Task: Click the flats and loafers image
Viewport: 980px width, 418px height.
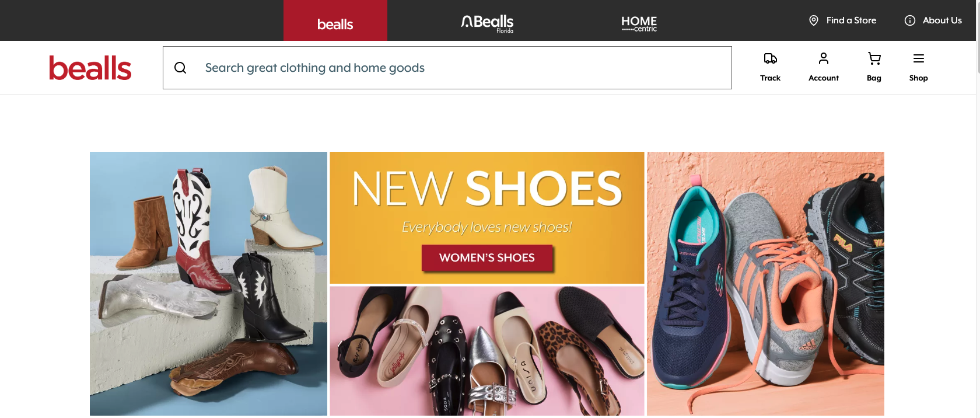Action: (487, 351)
